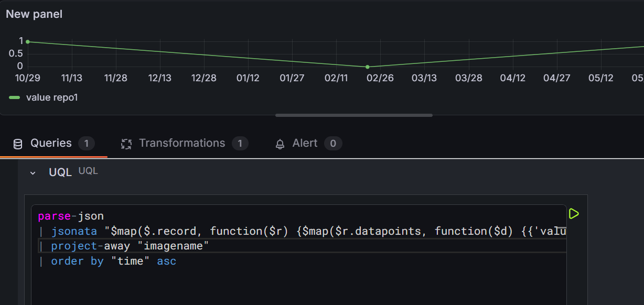Click the horizontal scrollbar below the chart
This screenshot has height=305, width=644.
pyautogui.click(x=353, y=115)
